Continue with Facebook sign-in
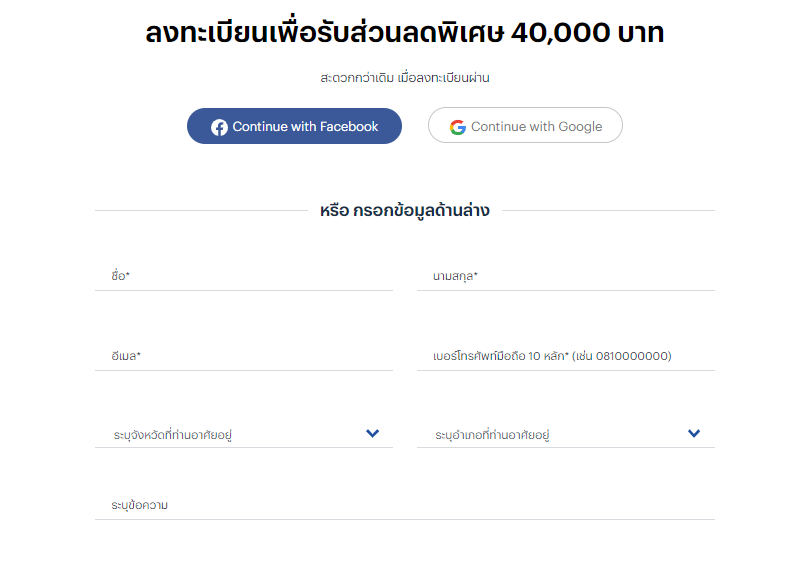The height and width of the screenshot is (564, 798). [294, 126]
